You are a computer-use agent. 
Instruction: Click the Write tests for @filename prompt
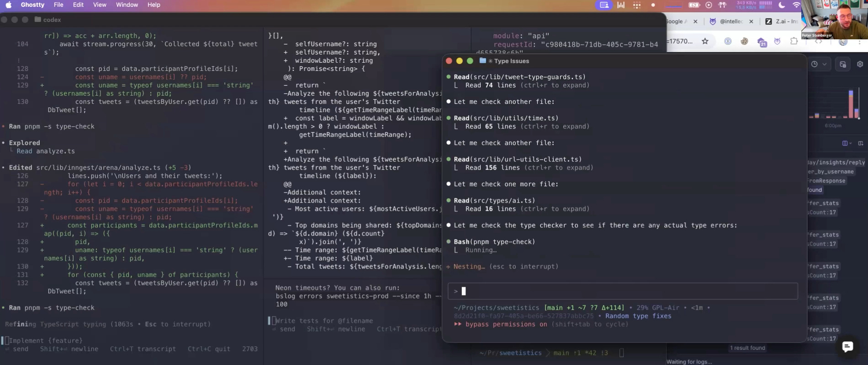(x=324, y=321)
